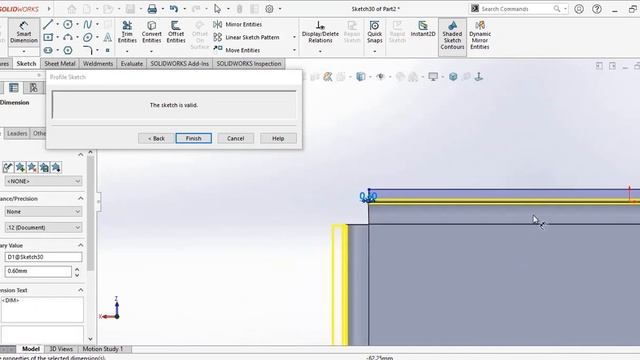This screenshot has height=360, width=640.
Task: Click the Back button
Action: point(156,138)
